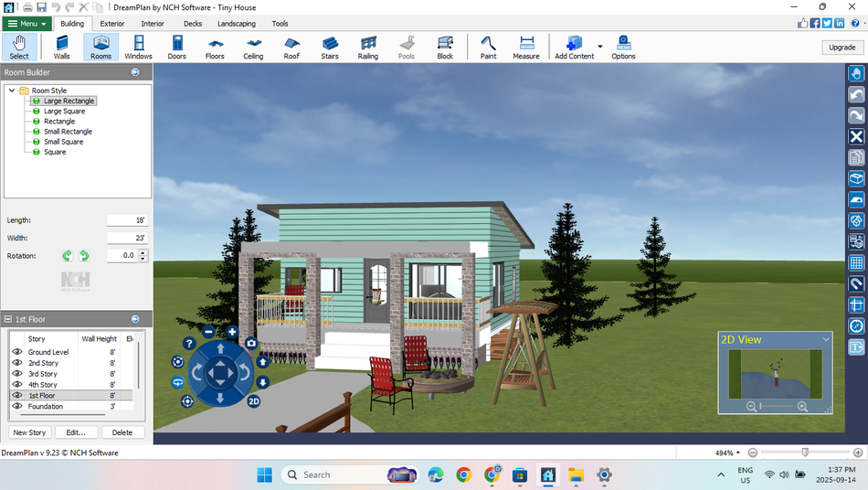
Task: Select the Railing tool
Action: point(367,47)
